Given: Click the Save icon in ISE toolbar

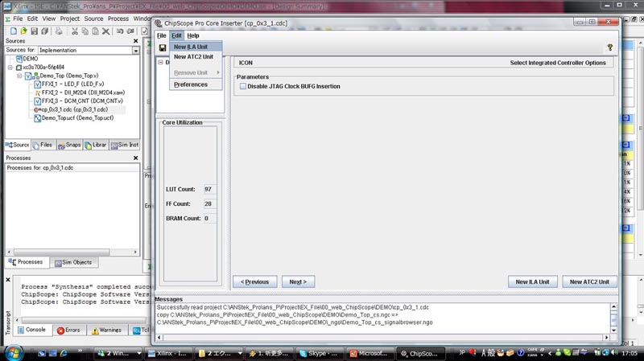Looking at the screenshot, I should [34, 31].
